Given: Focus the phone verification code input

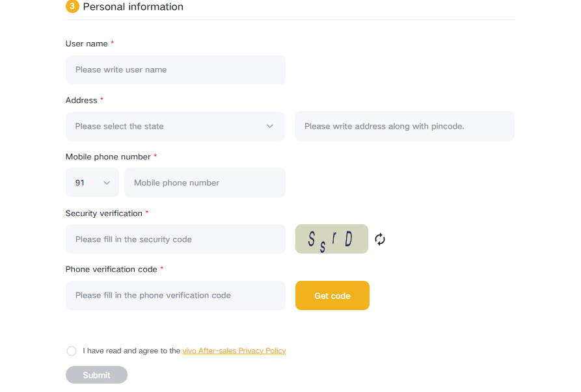Looking at the screenshot, I should [x=175, y=295].
